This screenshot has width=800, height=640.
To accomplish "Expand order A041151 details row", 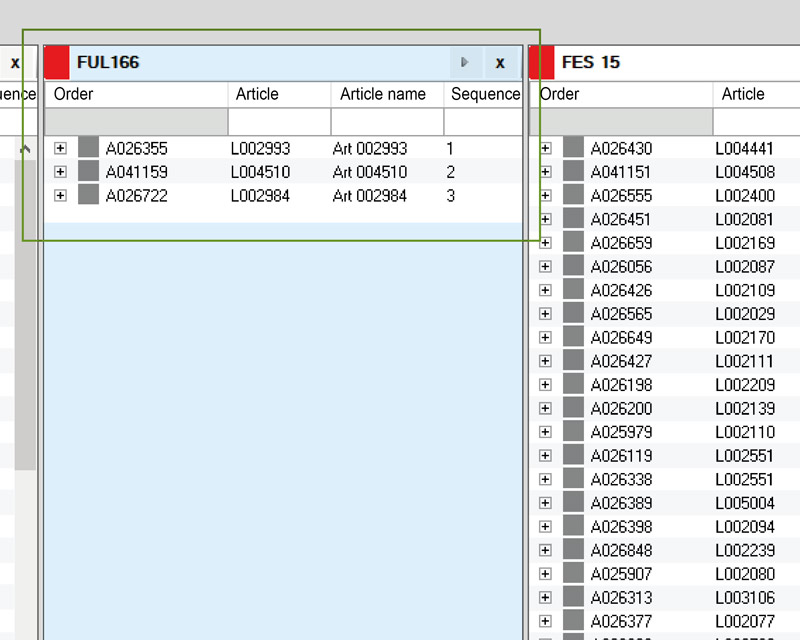I will [x=545, y=171].
